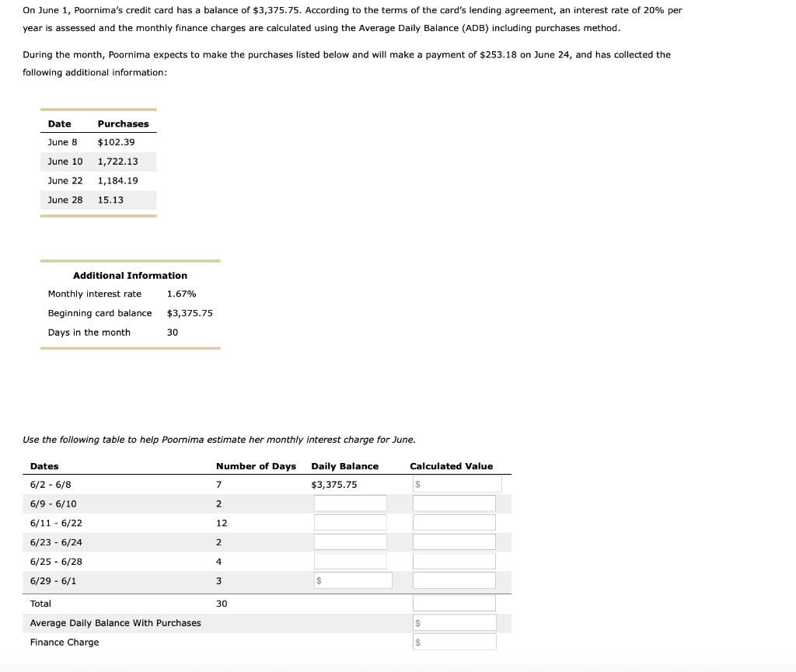The width and height of the screenshot is (796, 672).
Task: Click the Daily Balance column header
Action: tap(344, 466)
